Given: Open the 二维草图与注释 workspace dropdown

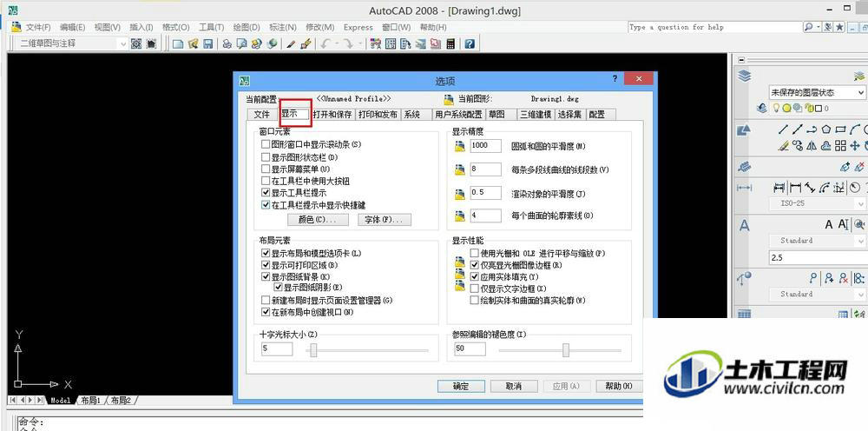Looking at the screenshot, I should tap(73, 43).
